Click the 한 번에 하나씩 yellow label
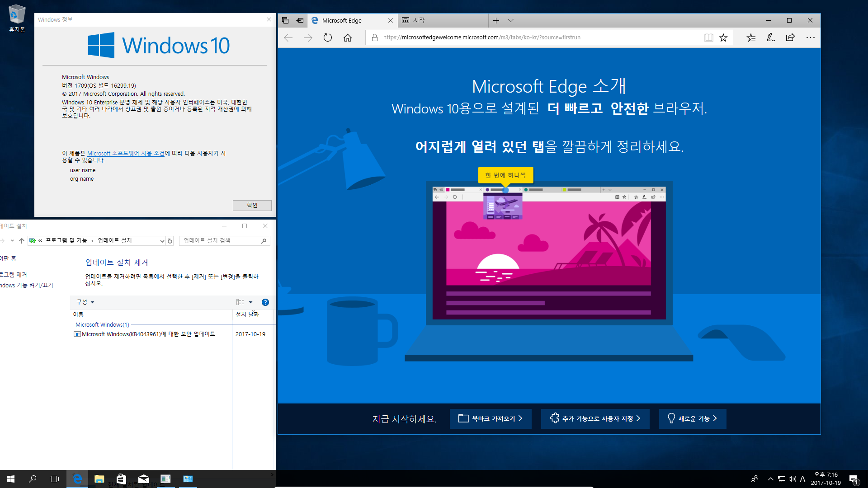The height and width of the screenshot is (488, 868). [x=505, y=175]
